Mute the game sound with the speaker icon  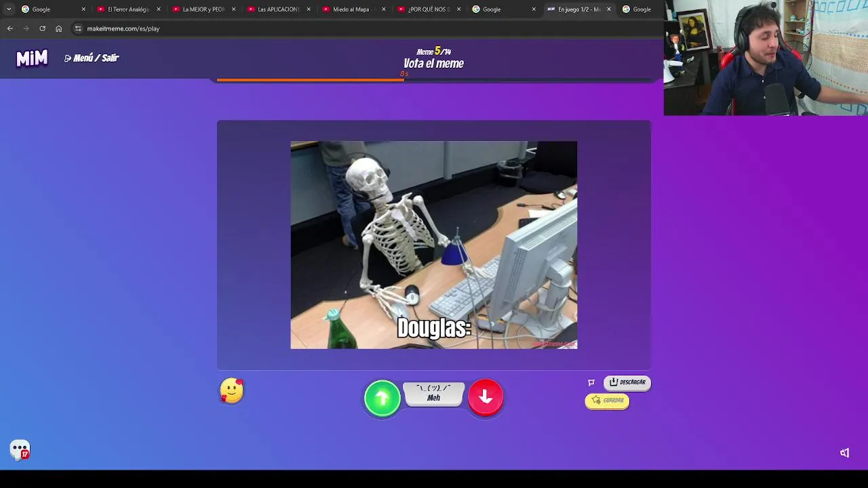[x=844, y=453]
